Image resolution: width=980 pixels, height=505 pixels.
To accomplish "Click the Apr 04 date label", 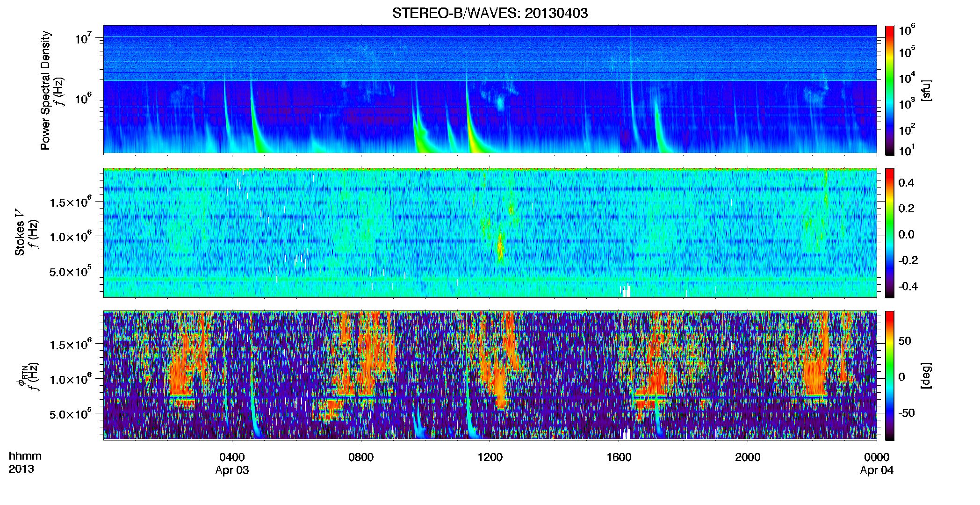I will pos(877,470).
